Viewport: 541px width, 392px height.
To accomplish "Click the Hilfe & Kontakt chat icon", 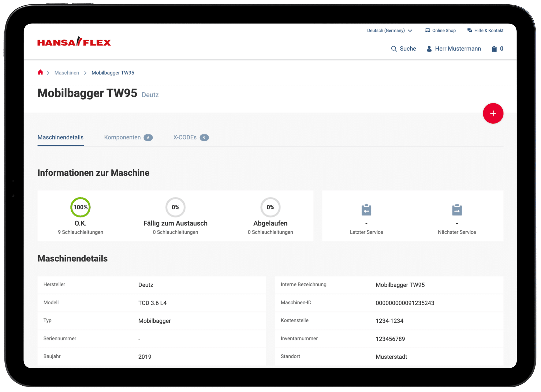I will coord(469,30).
